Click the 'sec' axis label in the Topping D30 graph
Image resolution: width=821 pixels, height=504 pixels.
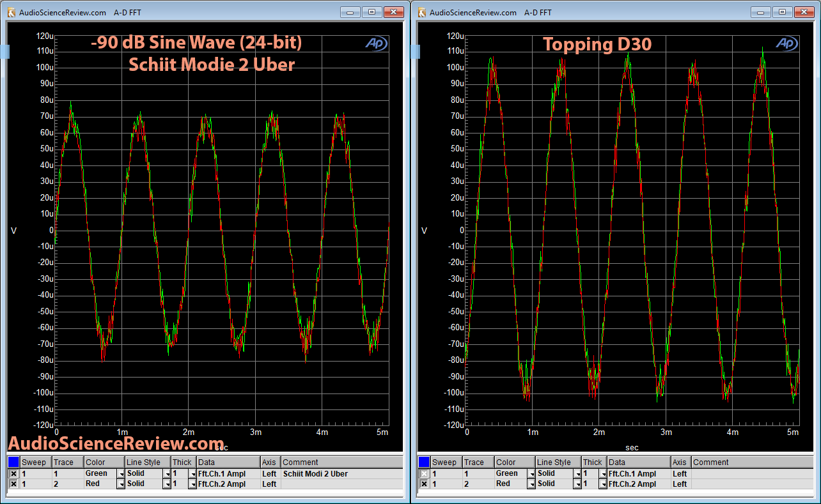[632, 447]
